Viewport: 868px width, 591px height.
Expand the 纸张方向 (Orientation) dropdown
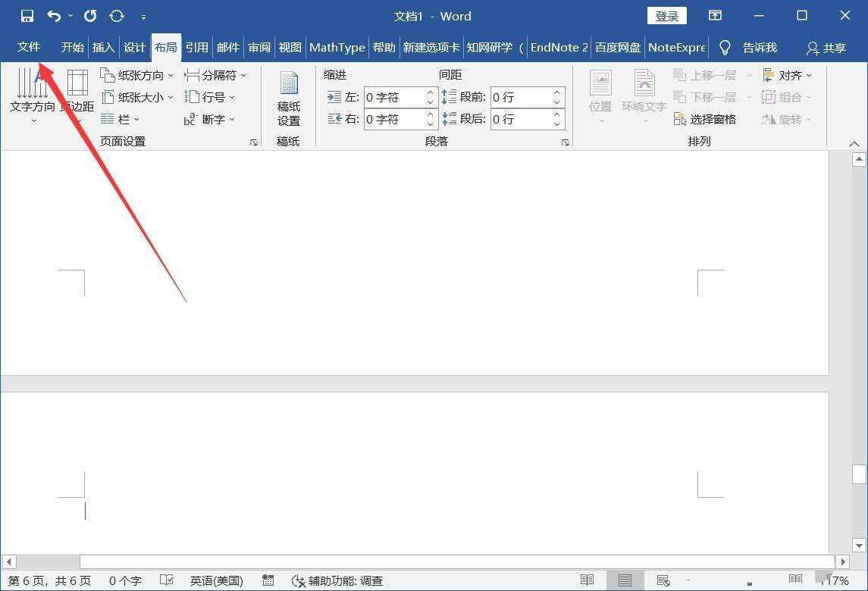tap(141, 75)
